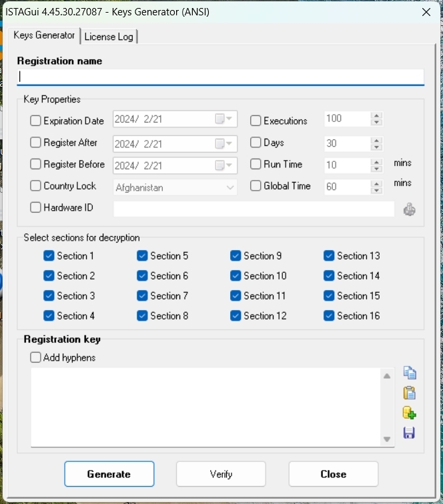
Task: Increase the Executions value with up arrow
Action: pos(376,115)
